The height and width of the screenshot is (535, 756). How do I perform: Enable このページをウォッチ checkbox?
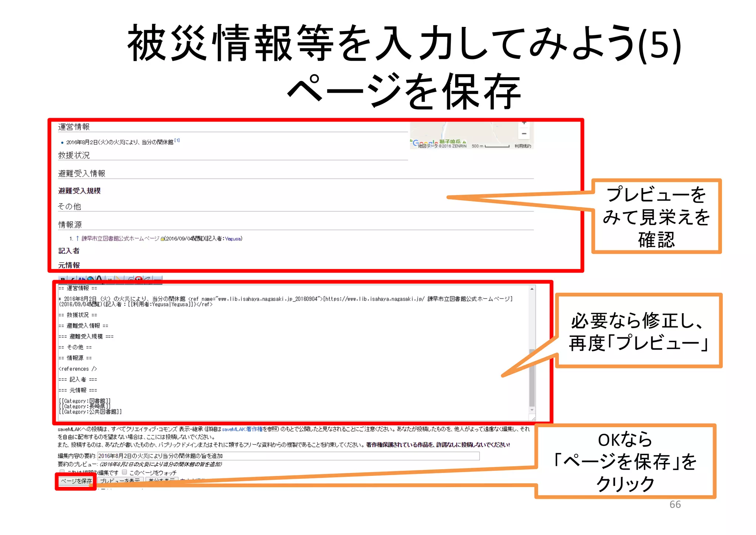pos(124,472)
